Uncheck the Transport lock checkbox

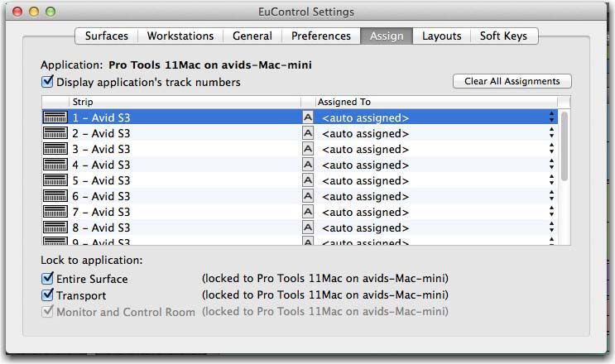pos(47,295)
